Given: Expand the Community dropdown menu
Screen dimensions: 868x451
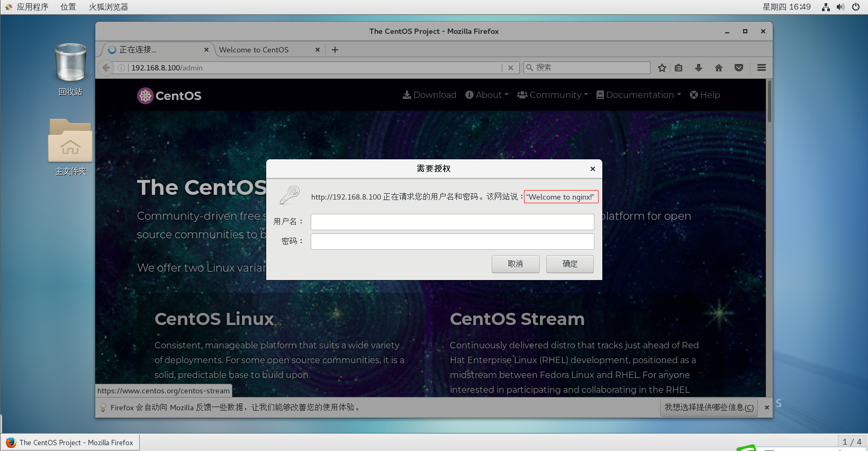Looking at the screenshot, I should [553, 95].
